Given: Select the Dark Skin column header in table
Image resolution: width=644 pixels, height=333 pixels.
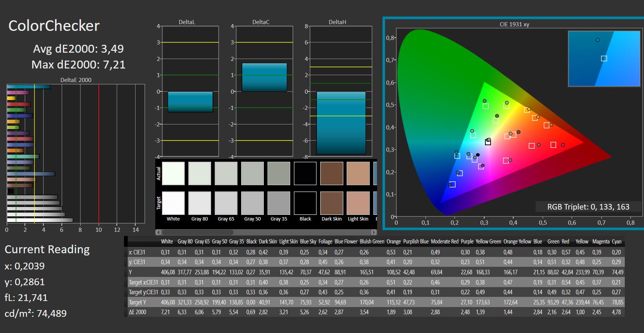Looking at the screenshot, I should 268,242.
